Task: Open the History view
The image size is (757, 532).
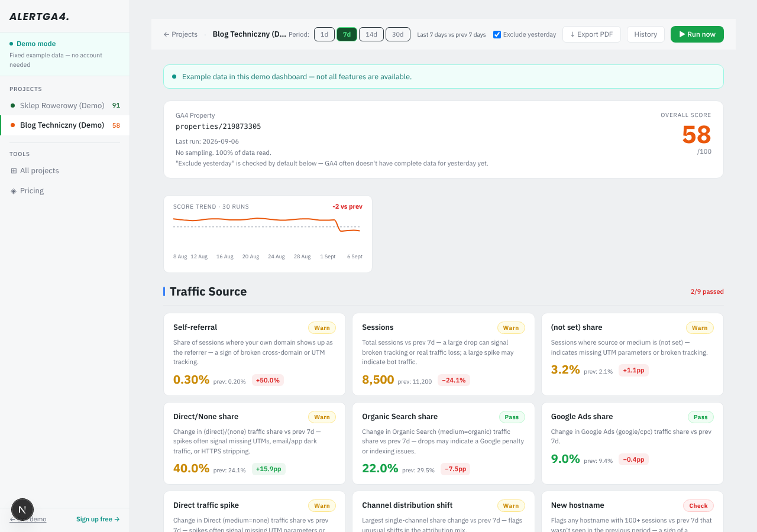Action: 646,34
